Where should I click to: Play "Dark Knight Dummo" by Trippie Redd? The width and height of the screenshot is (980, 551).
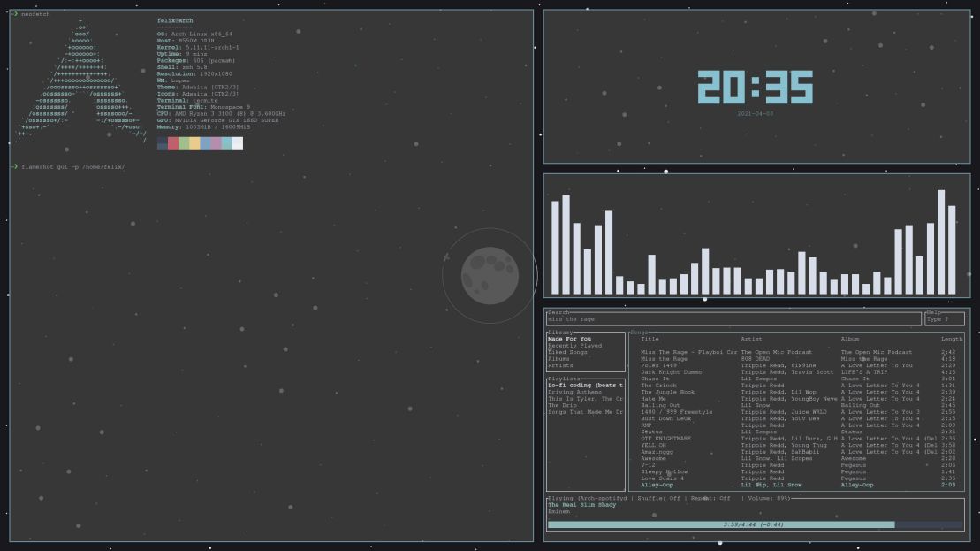click(671, 371)
